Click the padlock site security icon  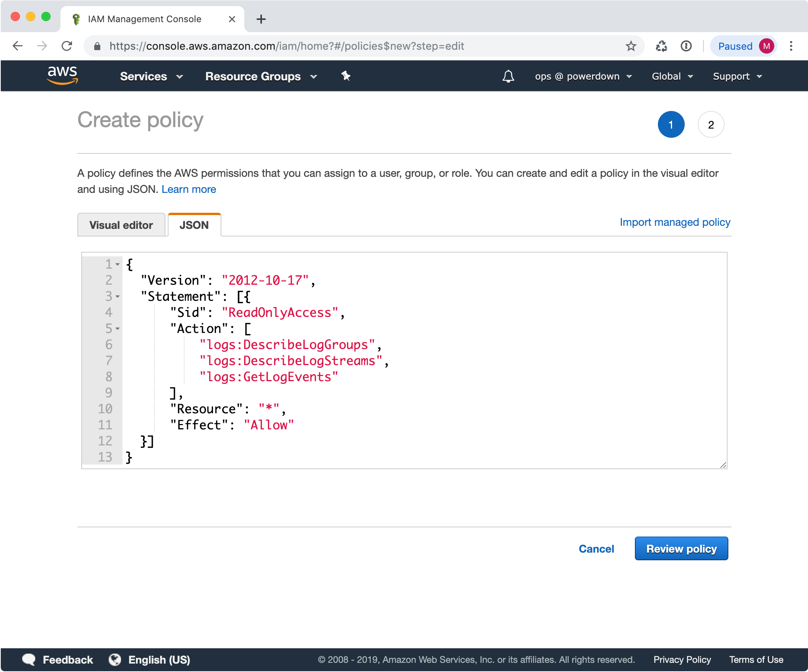[x=97, y=47]
